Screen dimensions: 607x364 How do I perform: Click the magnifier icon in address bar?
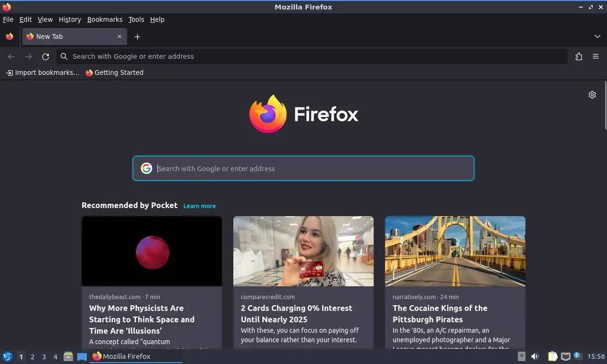64,56
